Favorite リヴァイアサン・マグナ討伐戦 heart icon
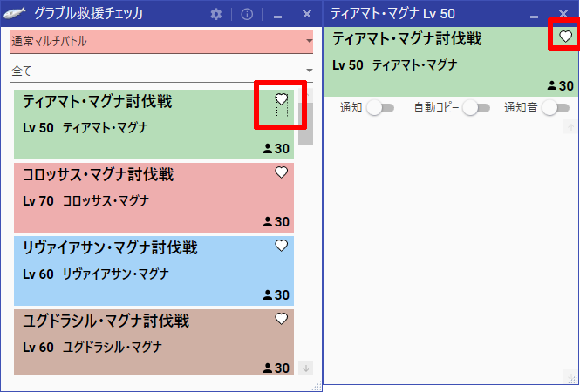 pos(282,246)
